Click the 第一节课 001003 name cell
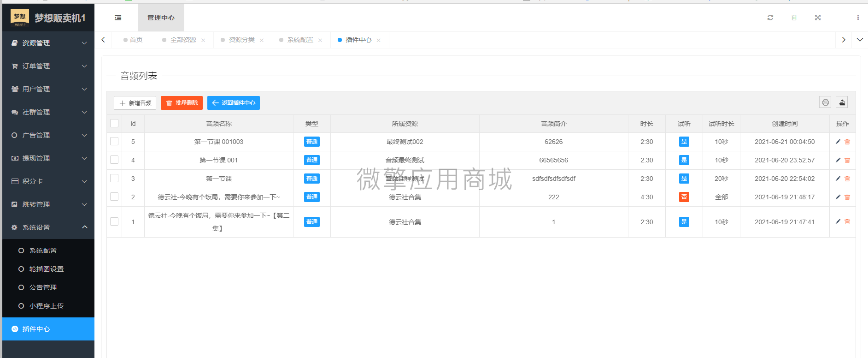 (x=219, y=142)
